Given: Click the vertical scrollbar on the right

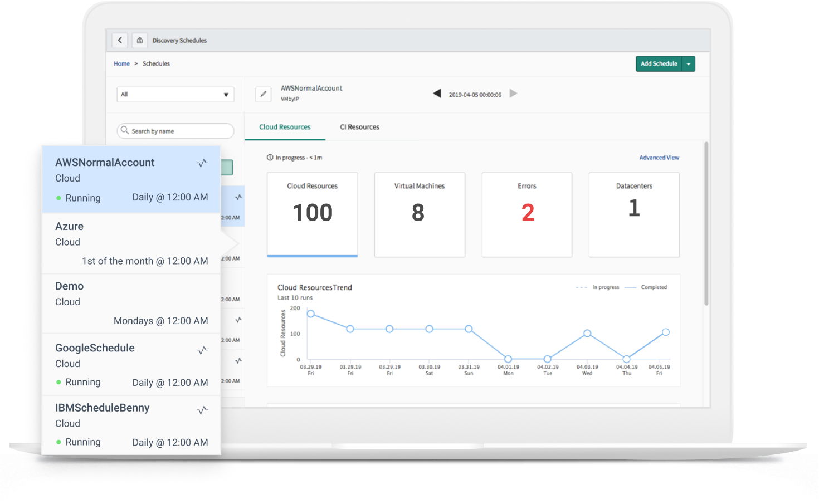Looking at the screenshot, I should click(706, 223).
